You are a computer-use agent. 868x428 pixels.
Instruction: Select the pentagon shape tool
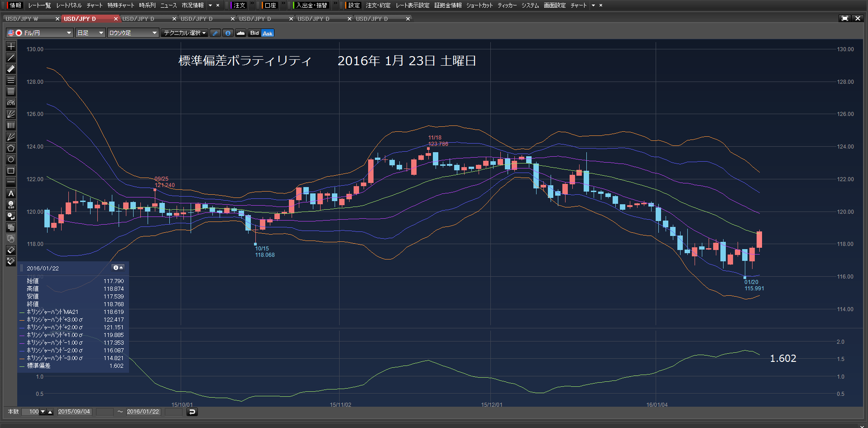tap(11, 148)
